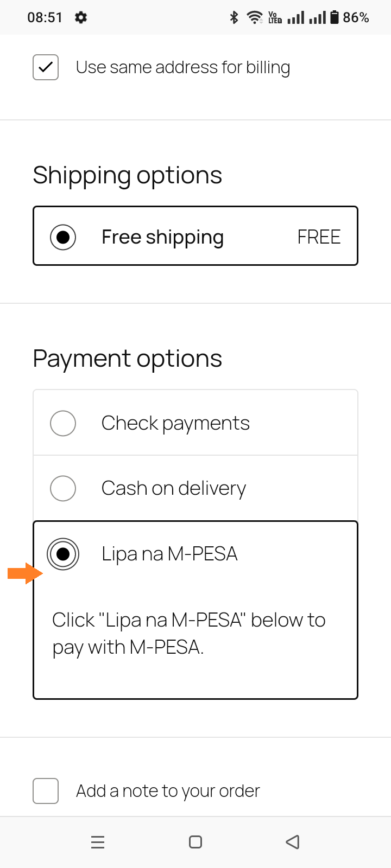Tap the 'Payment options' heading
This screenshot has height=868, width=391.
click(127, 358)
